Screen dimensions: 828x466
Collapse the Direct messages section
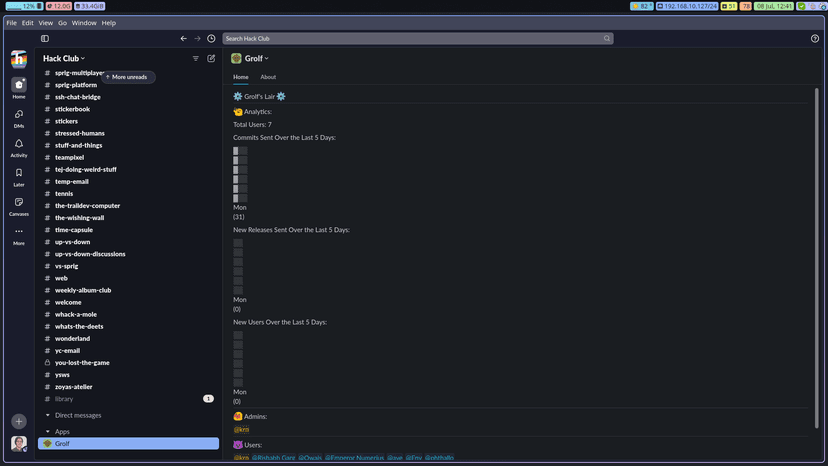click(48, 415)
